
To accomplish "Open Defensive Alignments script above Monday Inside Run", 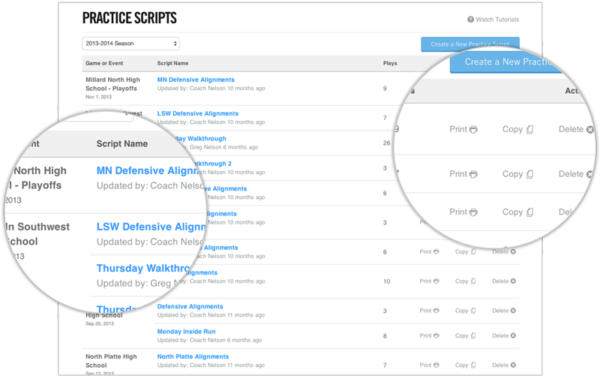I will coord(190,306).
